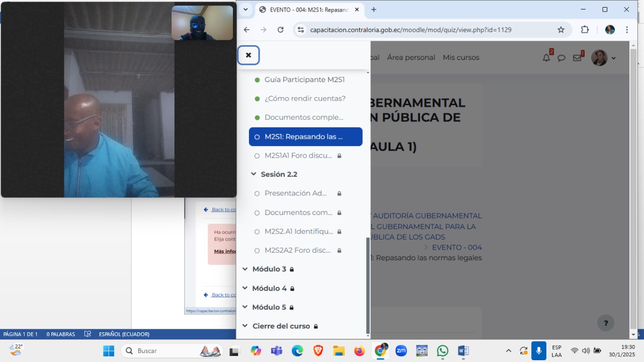This screenshot has width=644, height=362.
Task: Open the email envelope icon
Action: click(577, 58)
